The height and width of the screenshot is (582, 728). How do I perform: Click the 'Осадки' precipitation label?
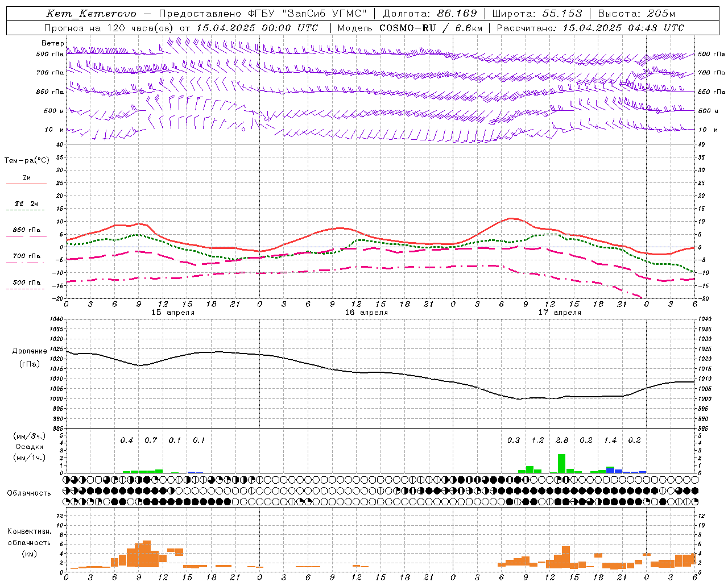click(x=29, y=447)
